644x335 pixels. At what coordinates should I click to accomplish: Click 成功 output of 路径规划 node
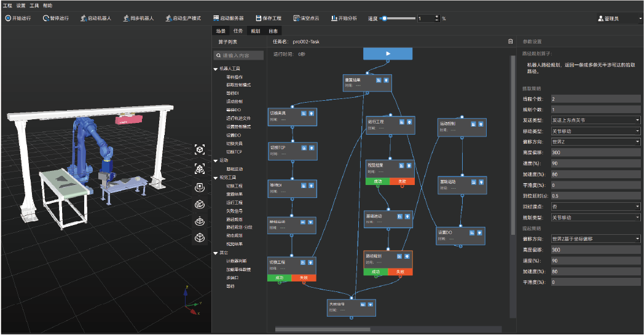pos(376,272)
